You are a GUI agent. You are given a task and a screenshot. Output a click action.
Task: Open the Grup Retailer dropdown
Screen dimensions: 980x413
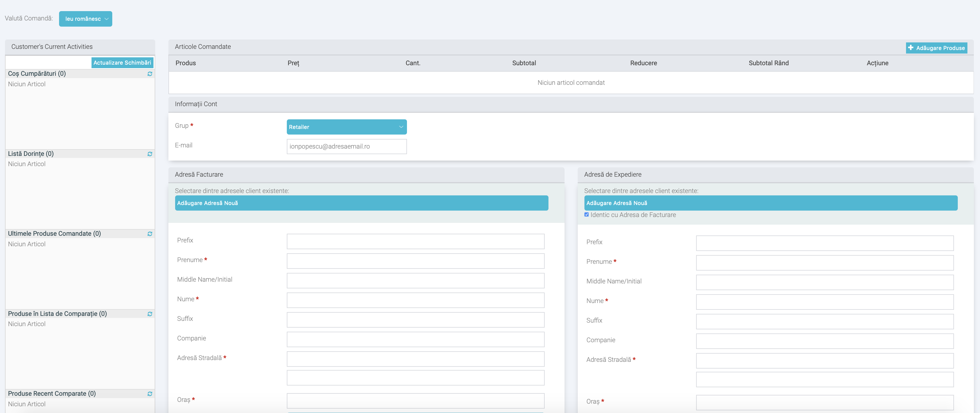pyautogui.click(x=346, y=127)
